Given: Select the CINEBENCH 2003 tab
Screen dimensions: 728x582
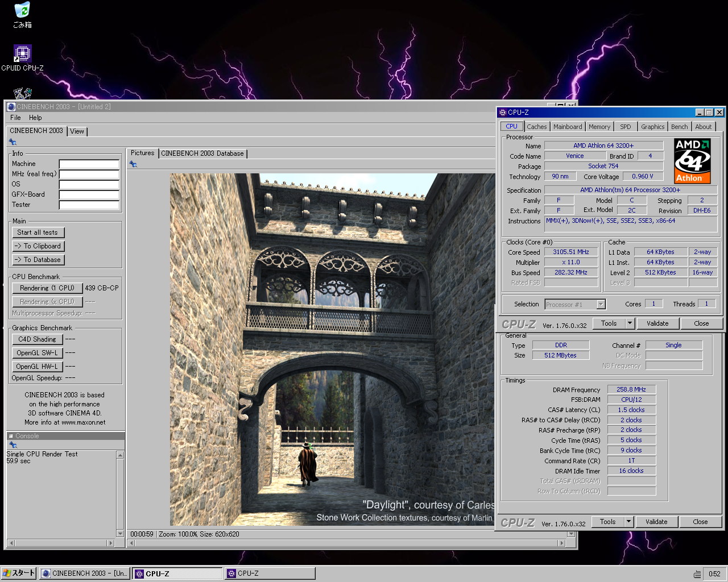Looking at the screenshot, I should [x=36, y=131].
